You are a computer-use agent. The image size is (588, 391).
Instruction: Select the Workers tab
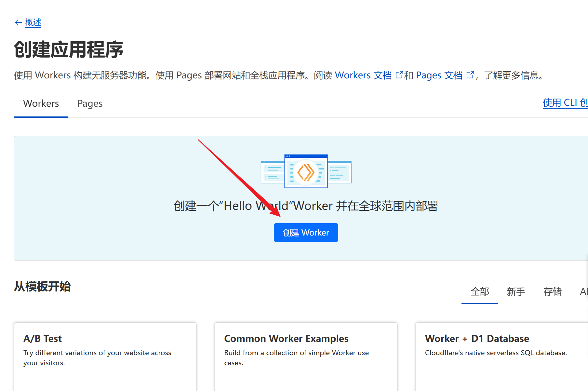point(41,103)
